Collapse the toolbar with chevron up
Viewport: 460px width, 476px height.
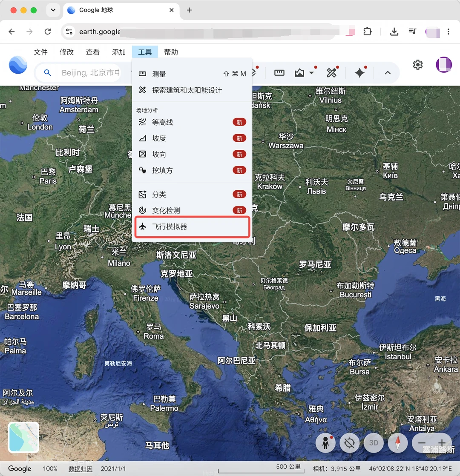tap(388, 72)
